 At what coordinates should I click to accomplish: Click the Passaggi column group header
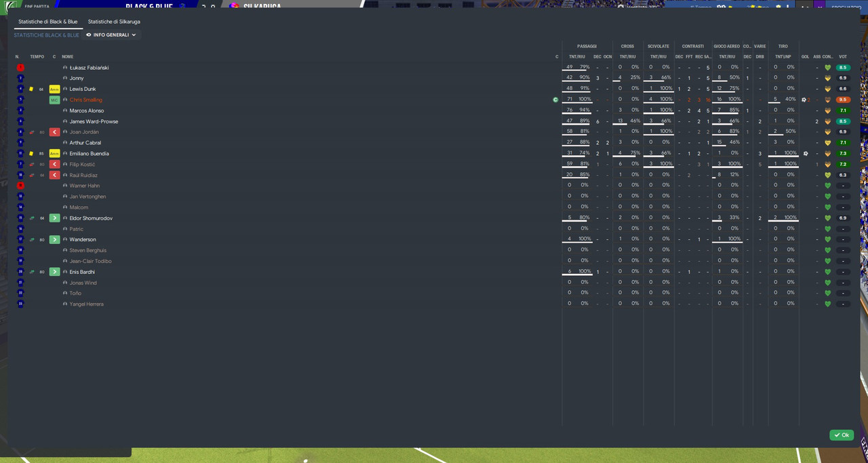coord(587,47)
